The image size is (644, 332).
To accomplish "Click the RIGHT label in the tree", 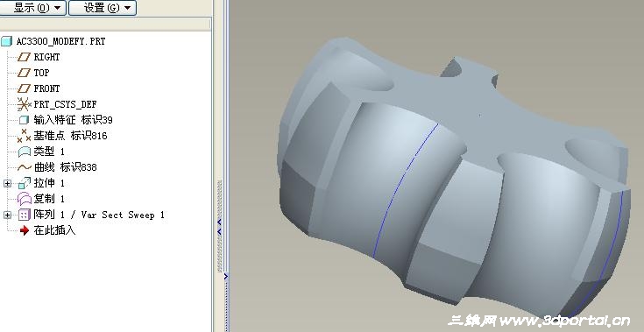I will pos(46,57).
